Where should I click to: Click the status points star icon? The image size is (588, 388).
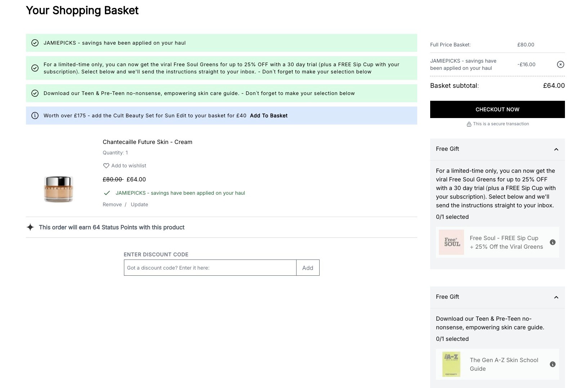point(30,227)
